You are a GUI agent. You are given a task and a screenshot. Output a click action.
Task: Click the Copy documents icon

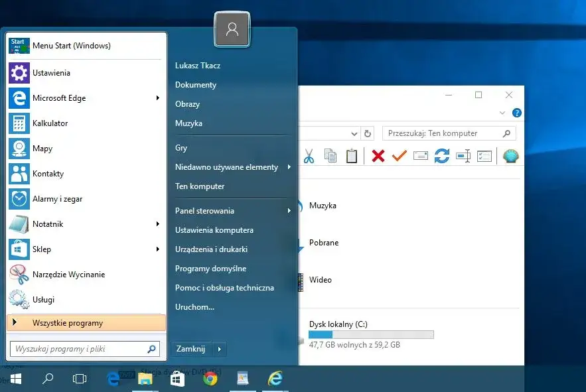330,155
